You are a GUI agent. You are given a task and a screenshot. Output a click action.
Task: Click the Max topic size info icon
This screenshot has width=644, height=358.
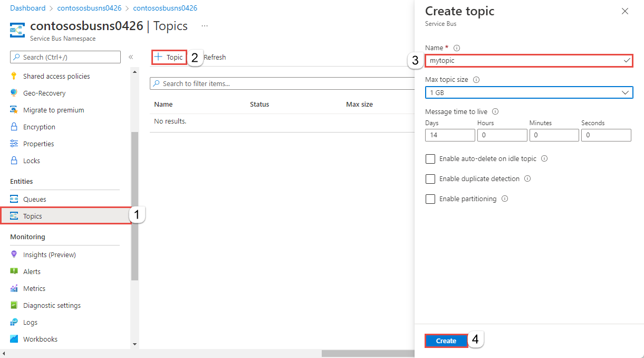point(476,80)
